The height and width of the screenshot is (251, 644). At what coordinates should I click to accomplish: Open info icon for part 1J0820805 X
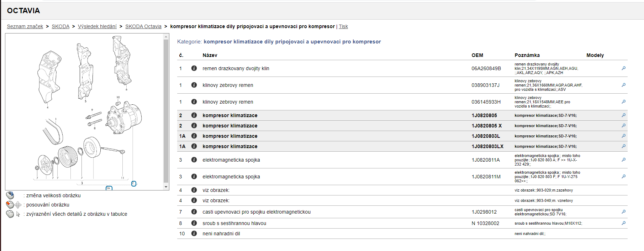tap(194, 126)
